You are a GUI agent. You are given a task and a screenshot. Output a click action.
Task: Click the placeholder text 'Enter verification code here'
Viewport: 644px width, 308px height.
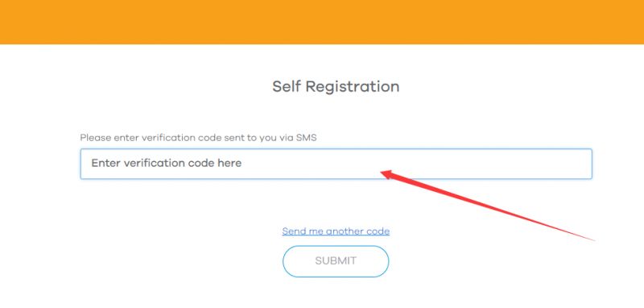click(167, 163)
